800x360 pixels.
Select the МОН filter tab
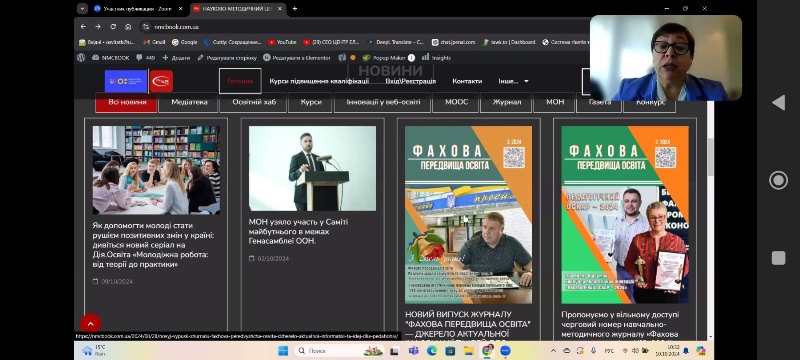555,102
